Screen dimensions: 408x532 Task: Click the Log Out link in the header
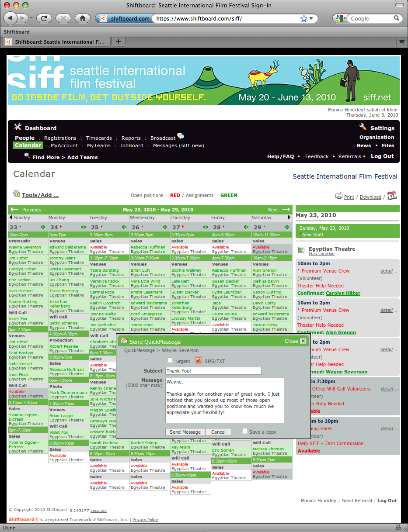[382, 156]
